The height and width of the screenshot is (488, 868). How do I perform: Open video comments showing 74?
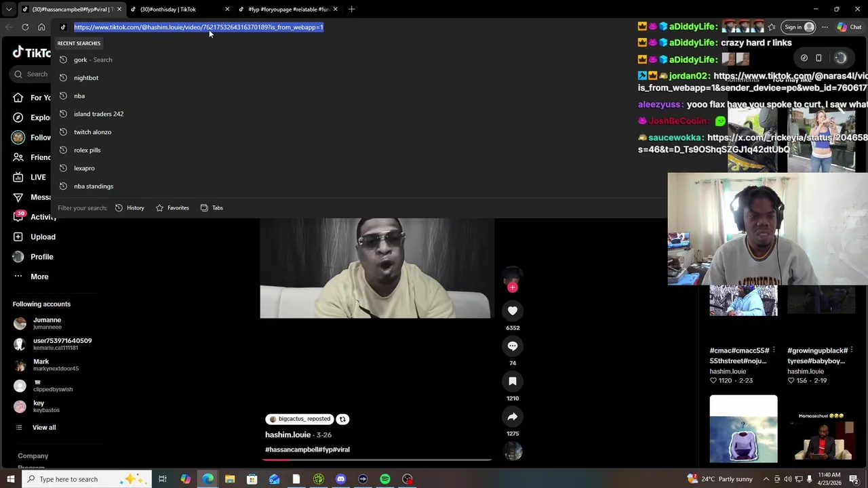click(513, 346)
